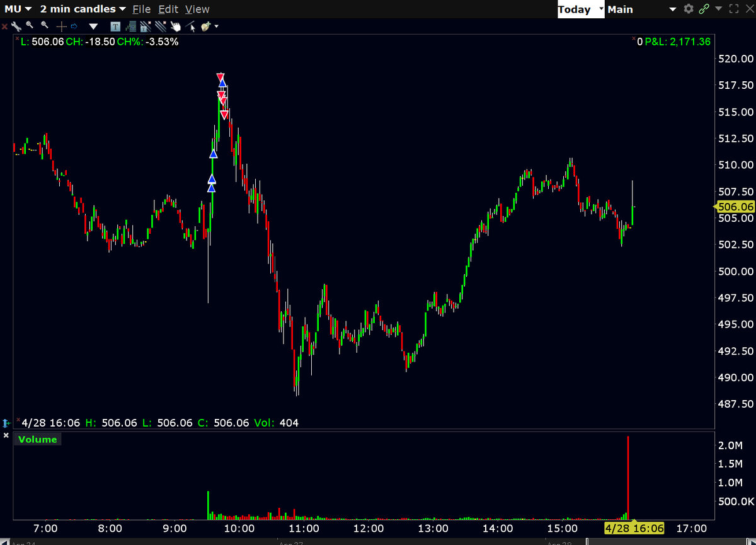Click the white downward triangle toolbar icon
This screenshot has width=756, height=545.
point(94,26)
